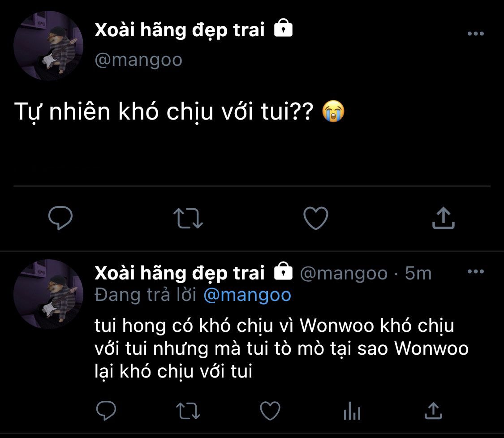Retweet the main tweet
504x438 pixels.
(x=188, y=219)
